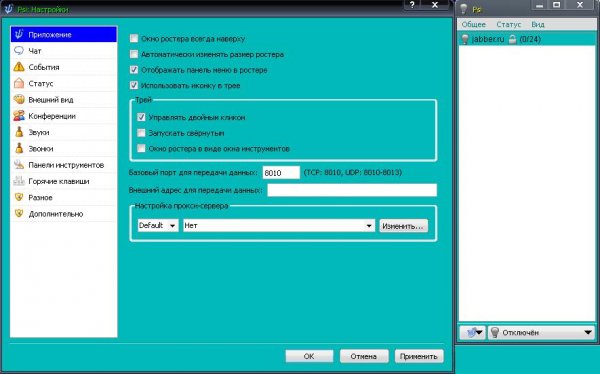Click the Отмена button
Screen dimensions: 600x374
click(364, 356)
